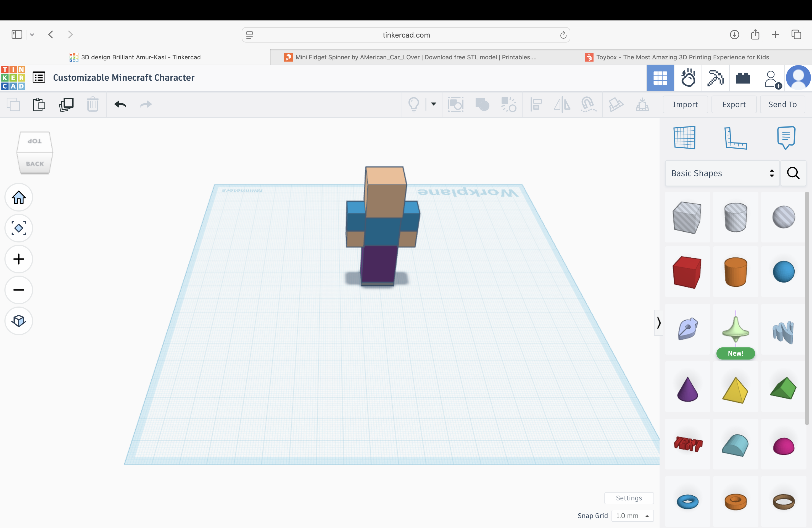Select the green spinning top New shape

pyautogui.click(x=735, y=329)
